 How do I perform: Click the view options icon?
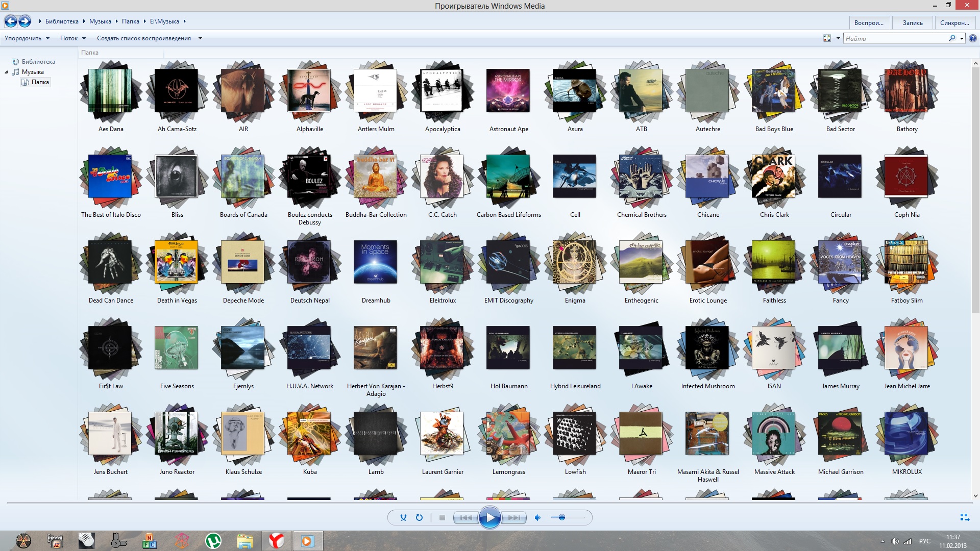pos(827,38)
